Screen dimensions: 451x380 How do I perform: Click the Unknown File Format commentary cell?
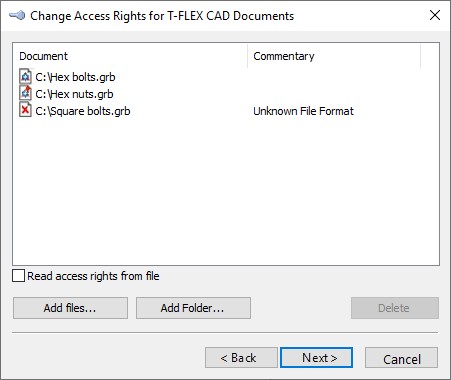pyautogui.click(x=303, y=111)
